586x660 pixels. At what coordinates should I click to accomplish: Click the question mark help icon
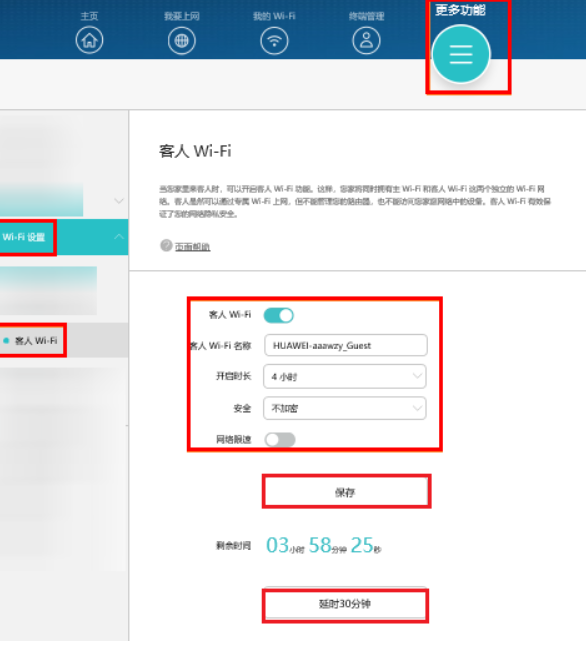point(166,245)
